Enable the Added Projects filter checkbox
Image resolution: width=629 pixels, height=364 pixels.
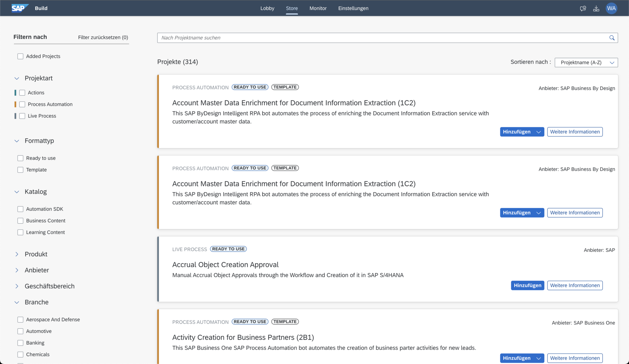tap(20, 56)
